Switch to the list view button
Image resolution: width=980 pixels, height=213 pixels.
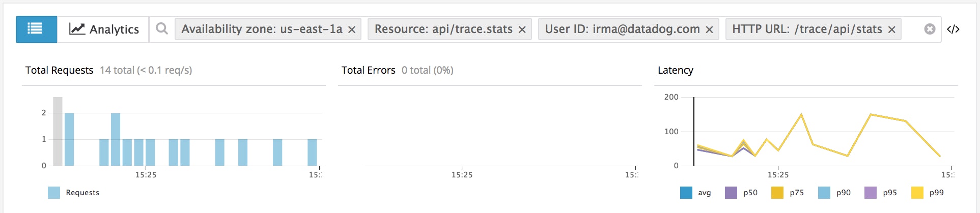tap(36, 29)
